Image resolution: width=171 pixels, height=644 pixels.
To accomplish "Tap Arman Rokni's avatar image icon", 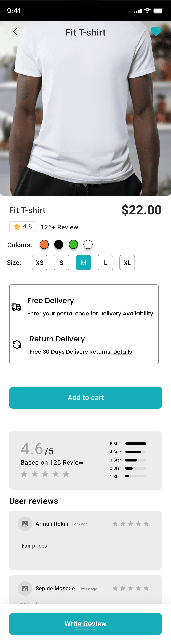I will (x=25, y=524).
